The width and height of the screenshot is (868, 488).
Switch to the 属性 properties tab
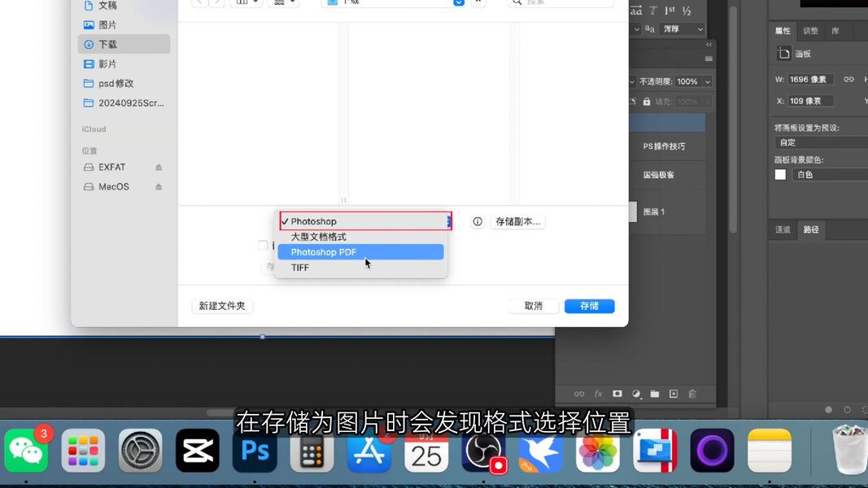coord(783,31)
